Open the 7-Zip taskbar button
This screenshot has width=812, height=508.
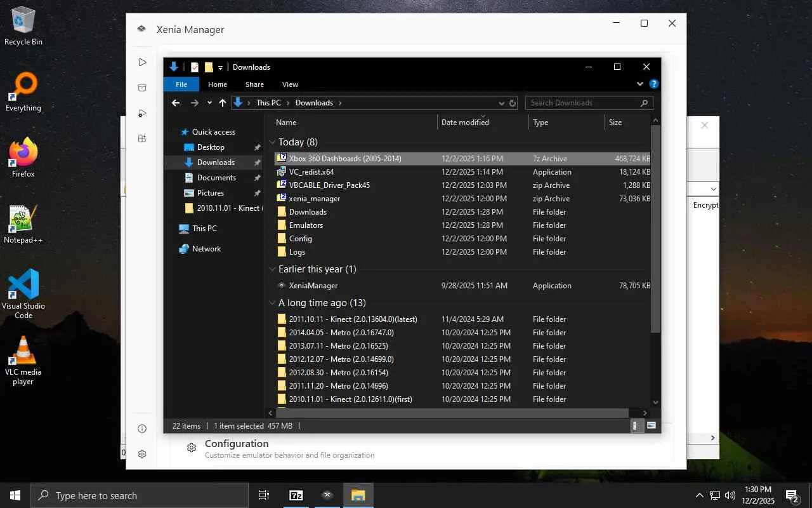point(296,495)
